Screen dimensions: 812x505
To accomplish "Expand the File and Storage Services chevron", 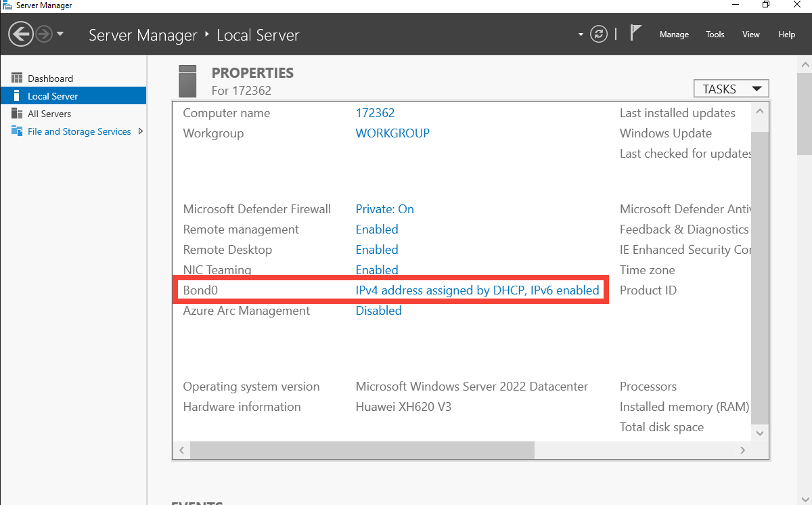I will point(141,131).
